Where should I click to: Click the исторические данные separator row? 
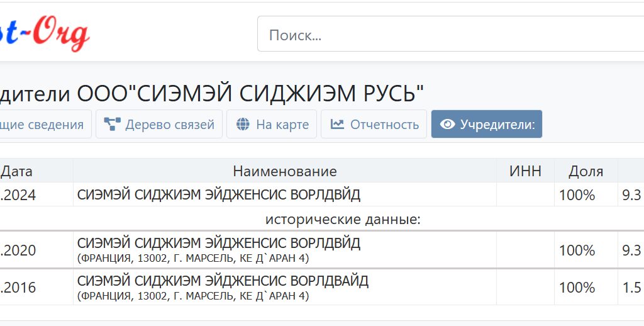tap(342, 220)
